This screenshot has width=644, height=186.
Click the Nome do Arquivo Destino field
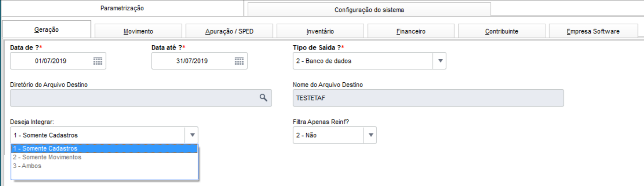point(428,98)
